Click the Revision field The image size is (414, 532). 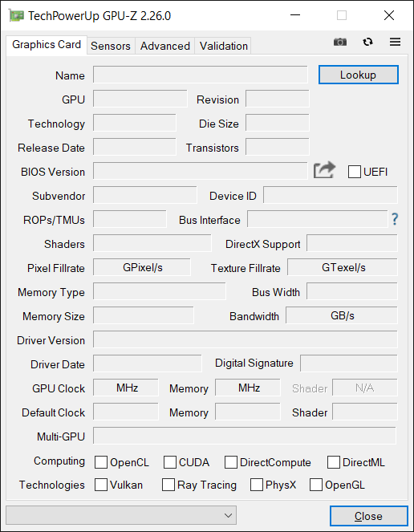point(278,99)
